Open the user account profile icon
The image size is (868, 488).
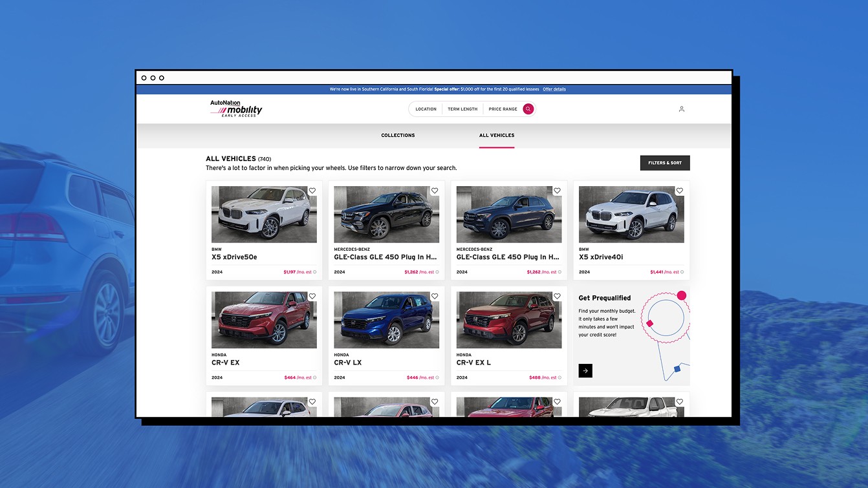point(681,109)
